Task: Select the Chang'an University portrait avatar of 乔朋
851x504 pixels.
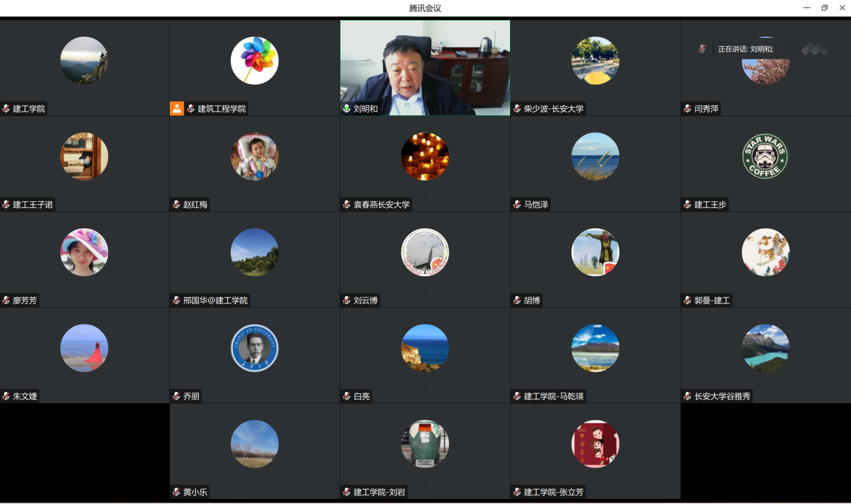Action: click(254, 348)
